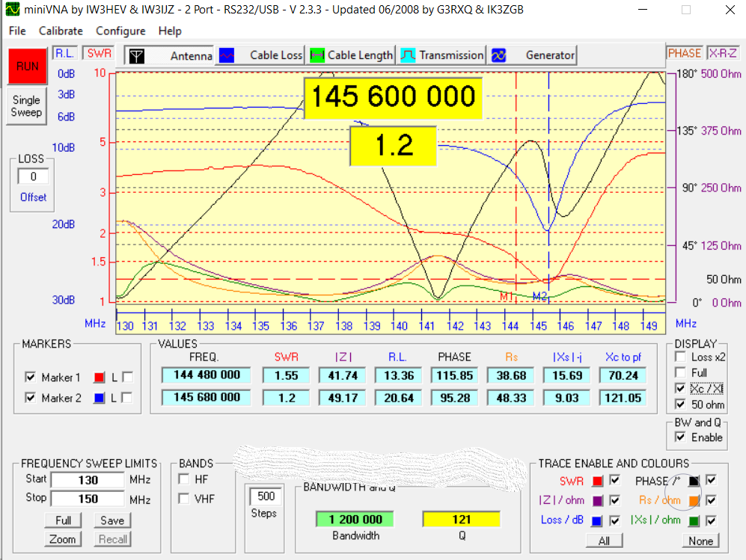Viewport: 746px width, 560px height.
Task: Enable the HF band checkbox
Action: click(x=184, y=479)
